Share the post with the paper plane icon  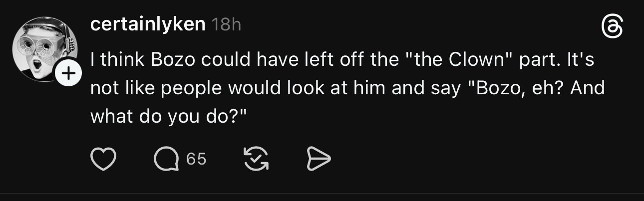(318, 159)
